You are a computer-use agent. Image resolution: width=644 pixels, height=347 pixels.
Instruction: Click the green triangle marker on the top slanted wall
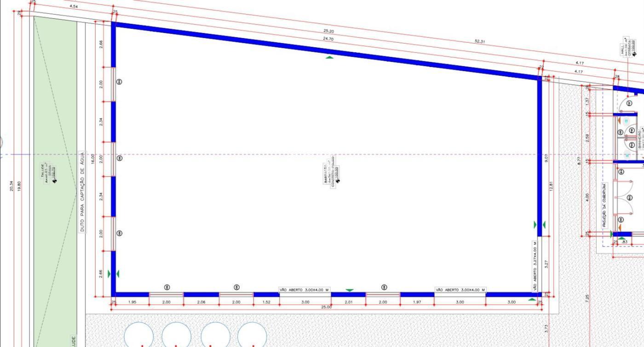(329, 57)
